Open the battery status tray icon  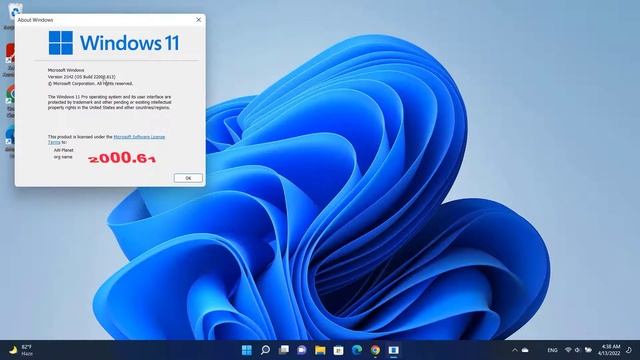tap(588, 350)
